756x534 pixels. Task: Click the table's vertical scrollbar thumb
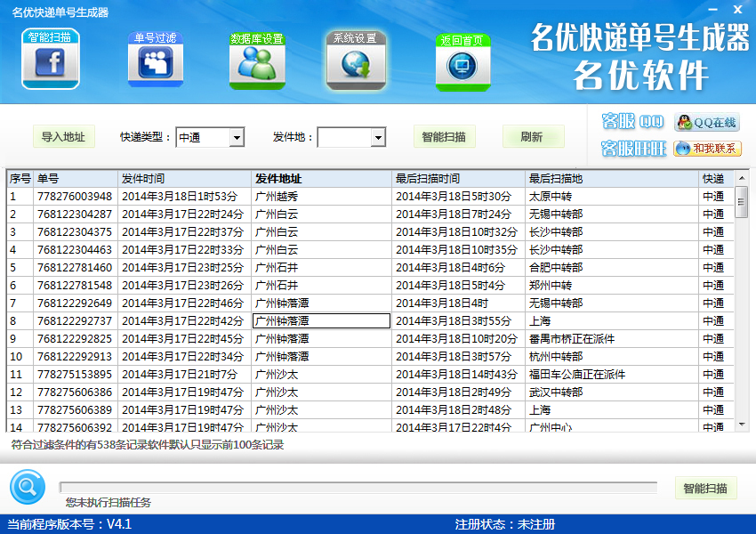pyautogui.click(x=742, y=202)
